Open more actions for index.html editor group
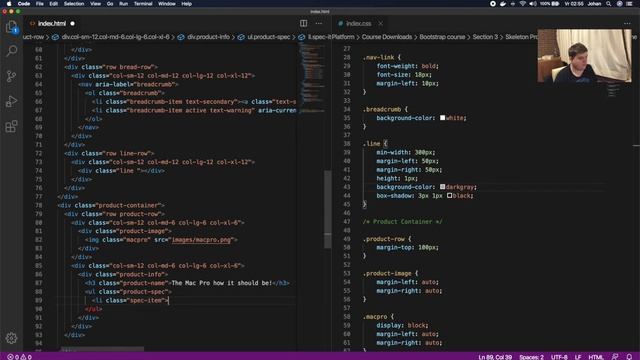The width and height of the screenshot is (640, 360). point(319,24)
